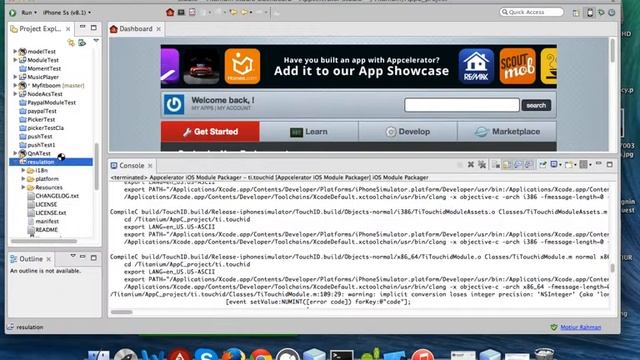The height and width of the screenshot is (360, 640).
Task: Click in the Quick Access field
Action: tap(531, 12)
